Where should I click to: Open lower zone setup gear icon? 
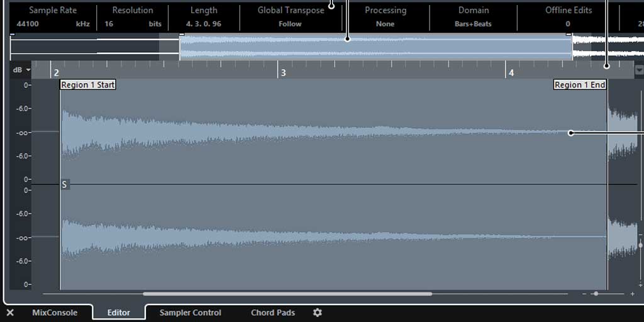tap(318, 313)
